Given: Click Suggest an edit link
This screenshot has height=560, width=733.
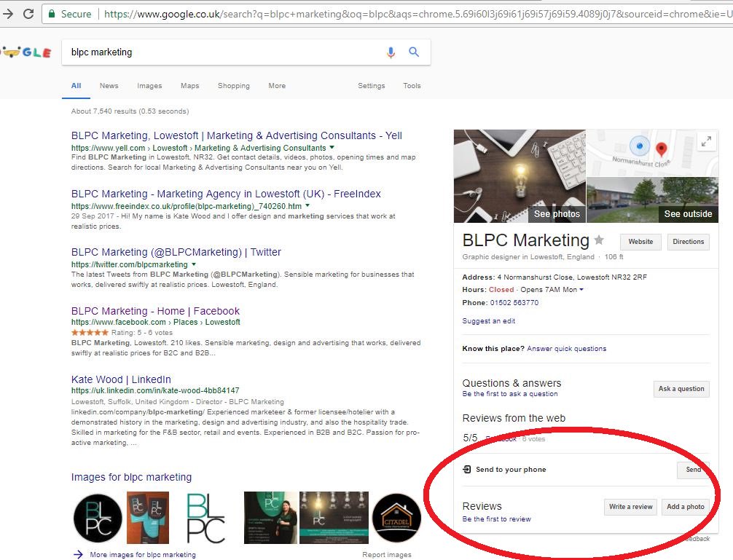Looking at the screenshot, I should pos(488,321).
